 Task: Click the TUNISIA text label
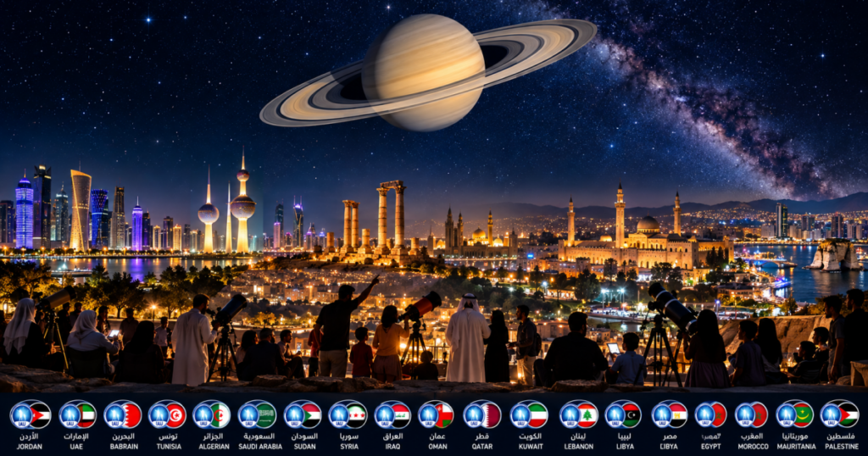coord(169,447)
